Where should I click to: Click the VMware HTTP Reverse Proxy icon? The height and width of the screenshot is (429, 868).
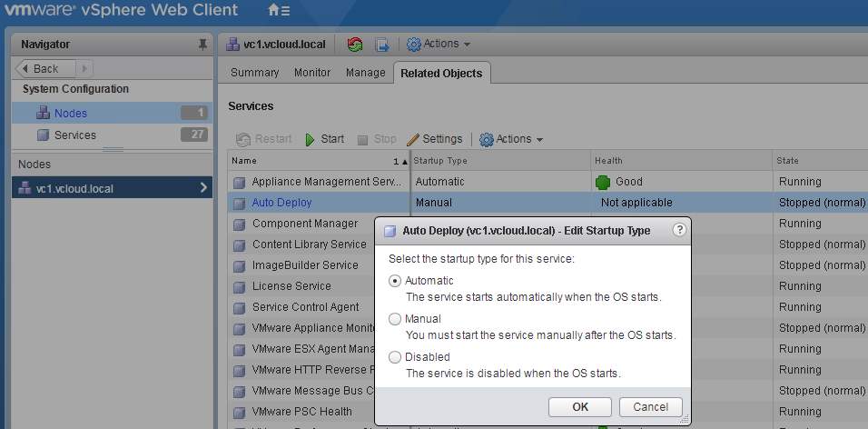239,371
